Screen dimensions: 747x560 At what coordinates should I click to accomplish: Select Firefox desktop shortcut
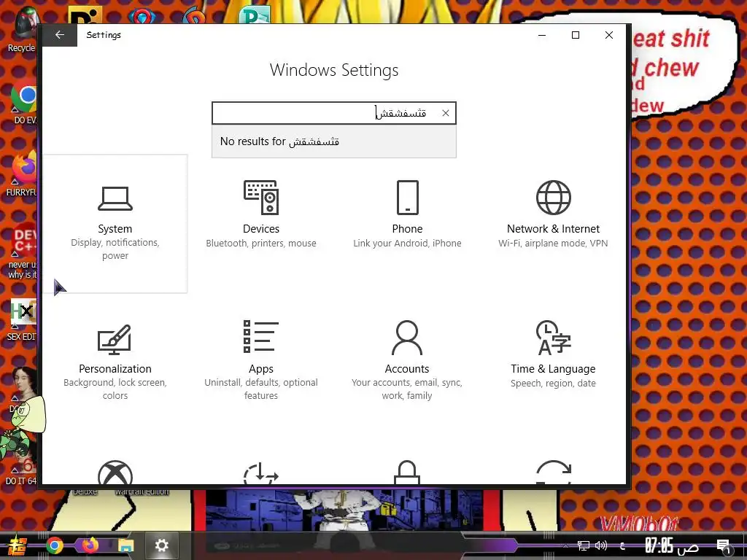tap(23, 174)
